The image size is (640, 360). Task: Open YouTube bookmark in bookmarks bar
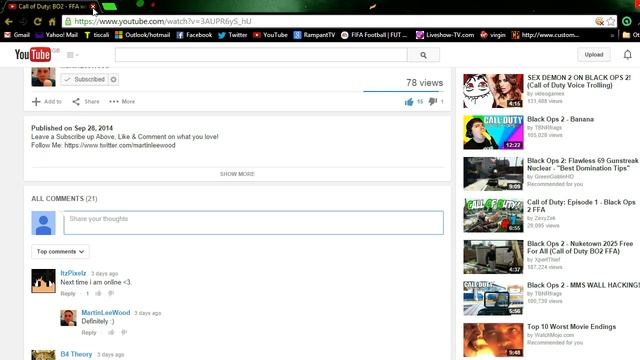point(270,35)
